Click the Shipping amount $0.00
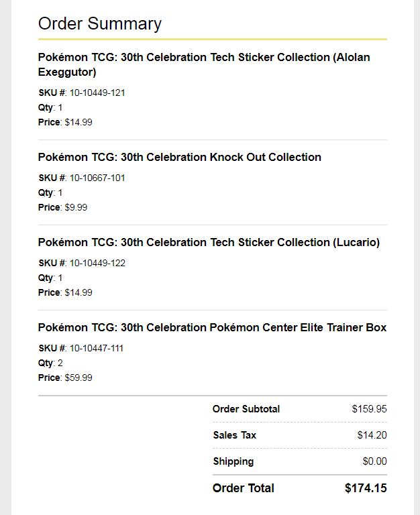420x515 pixels. [374, 461]
